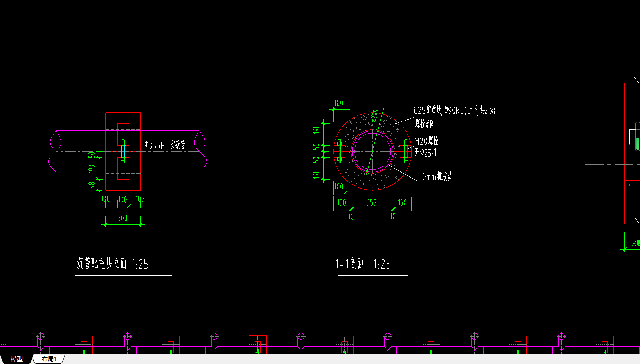Switch to the 模型 model tab
This screenshot has width=640, height=364.
17,359
